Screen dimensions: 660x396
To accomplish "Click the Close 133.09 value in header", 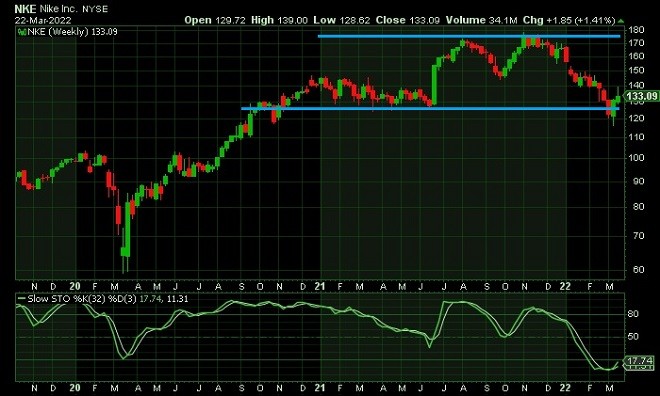I will [x=408, y=20].
